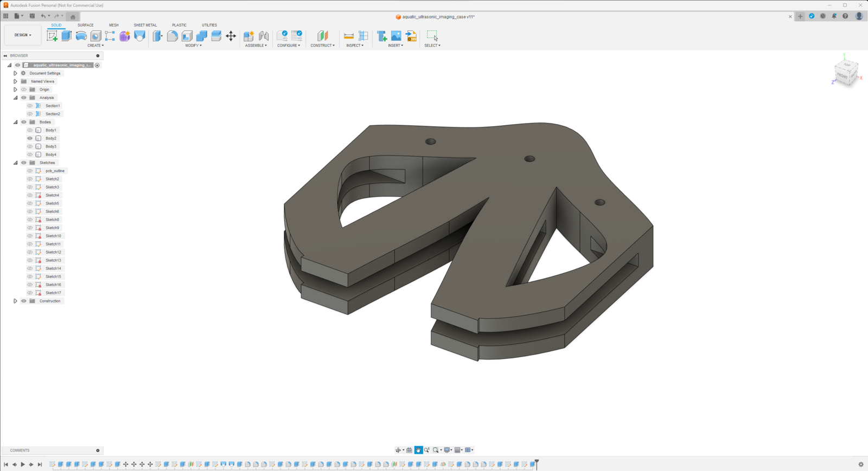Show Body1 using its eye icon

click(x=30, y=130)
